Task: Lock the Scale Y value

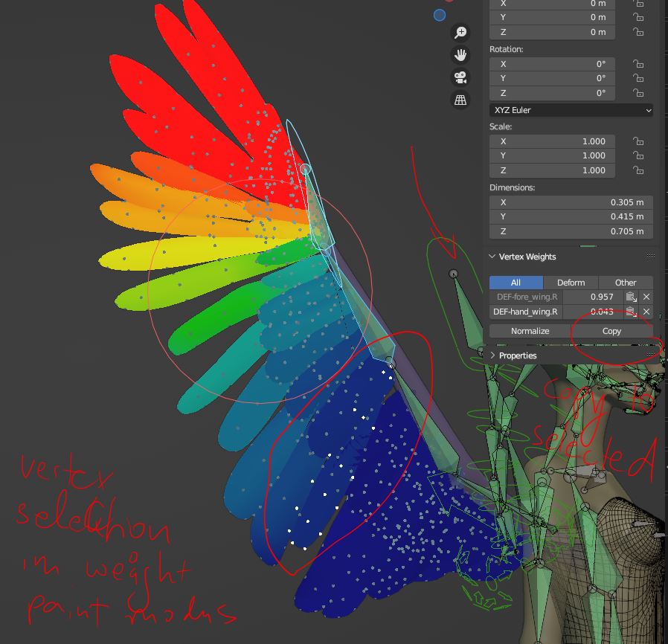Action: tap(638, 156)
